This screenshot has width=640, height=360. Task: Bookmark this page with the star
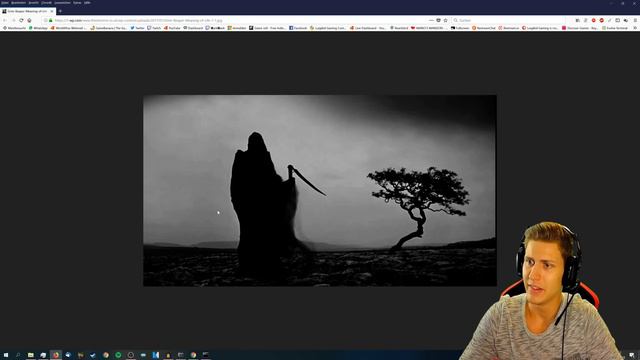pos(446,20)
